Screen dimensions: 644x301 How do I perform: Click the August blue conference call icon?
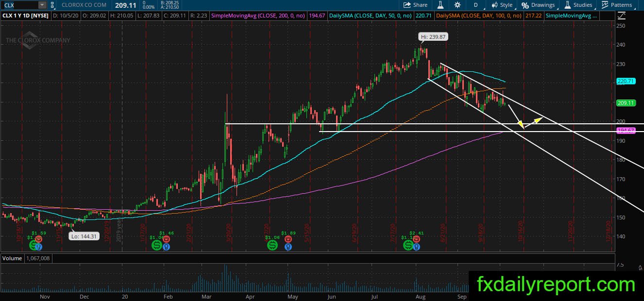pos(416,247)
